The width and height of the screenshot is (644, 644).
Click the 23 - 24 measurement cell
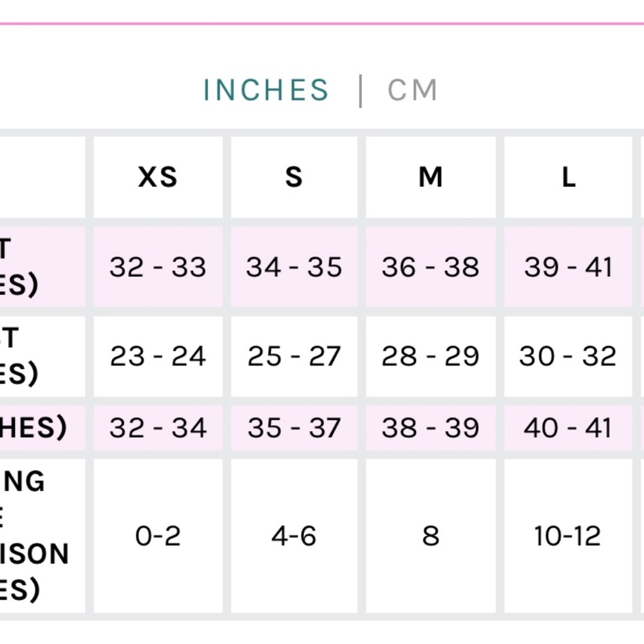(158, 356)
